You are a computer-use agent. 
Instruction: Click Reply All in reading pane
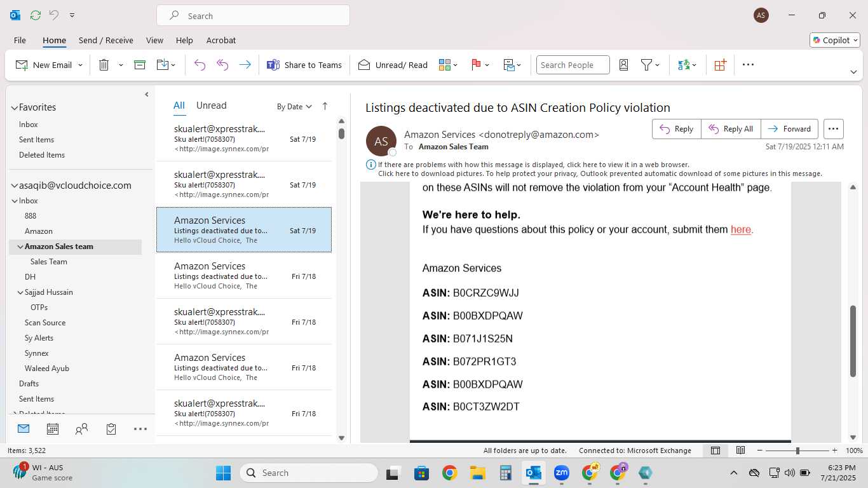pyautogui.click(x=731, y=129)
